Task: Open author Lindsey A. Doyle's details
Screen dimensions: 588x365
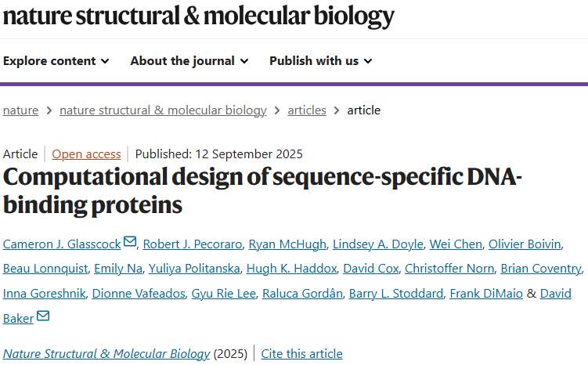Action: [x=379, y=244]
